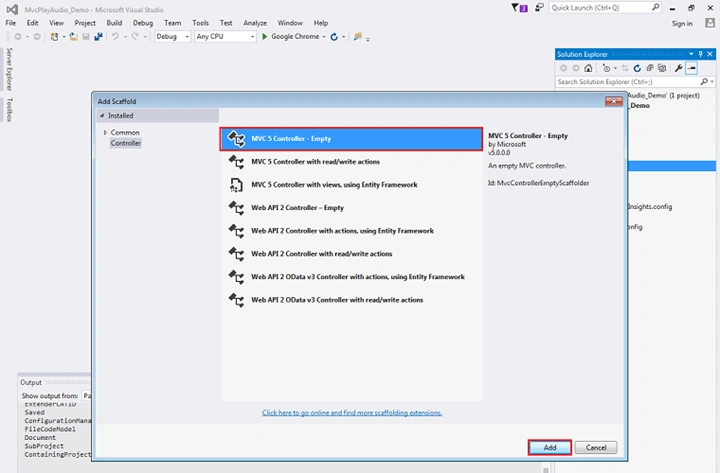Start debugging with the green play icon

264,37
